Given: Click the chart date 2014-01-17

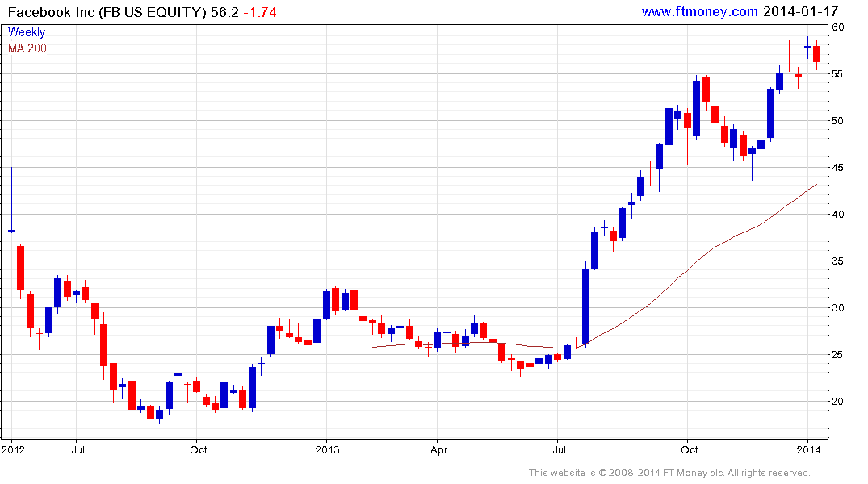Looking at the screenshot, I should click(x=800, y=11).
